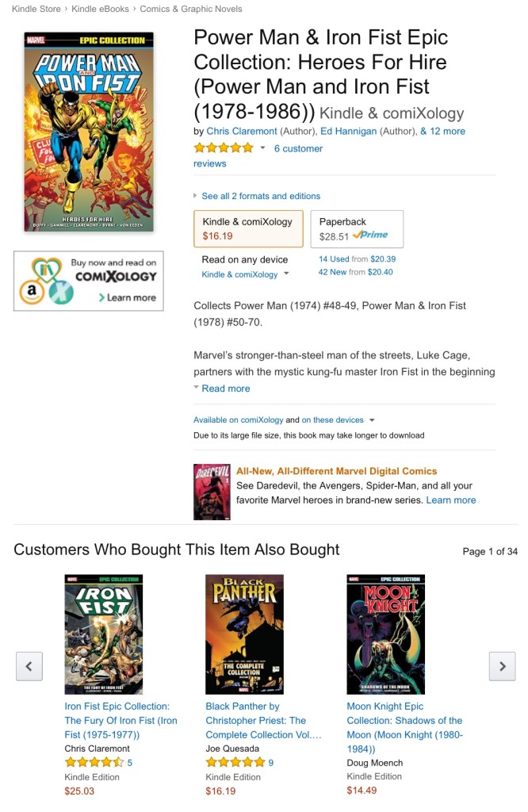Click the five-star rating of main book
The height and width of the screenshot is (812, 528).
click(224, 148)
